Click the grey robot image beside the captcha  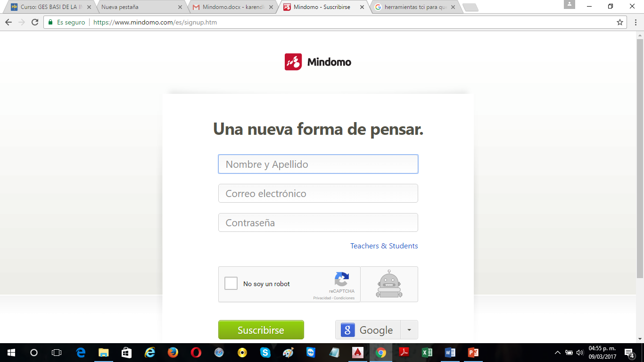tap(389, 284)
